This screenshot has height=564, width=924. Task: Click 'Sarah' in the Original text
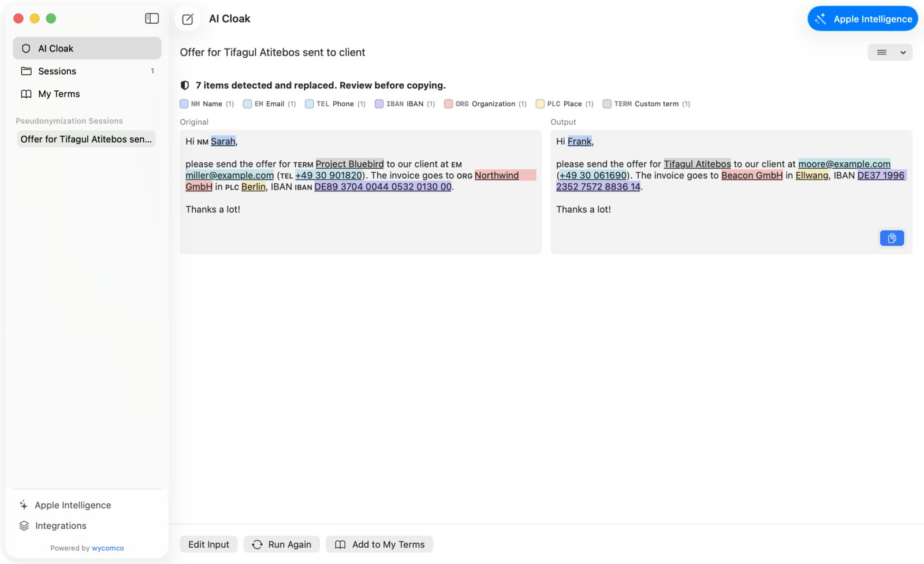(x=223, y=142)
